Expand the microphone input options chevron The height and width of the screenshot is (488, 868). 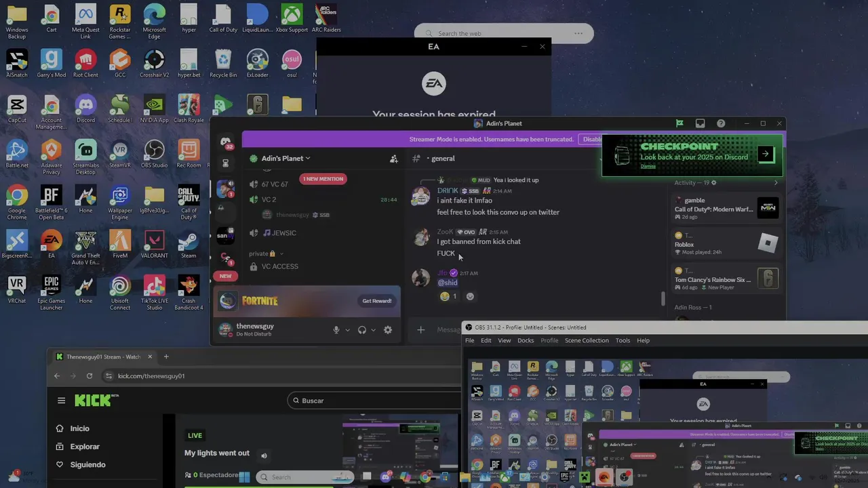pos(348,330)
